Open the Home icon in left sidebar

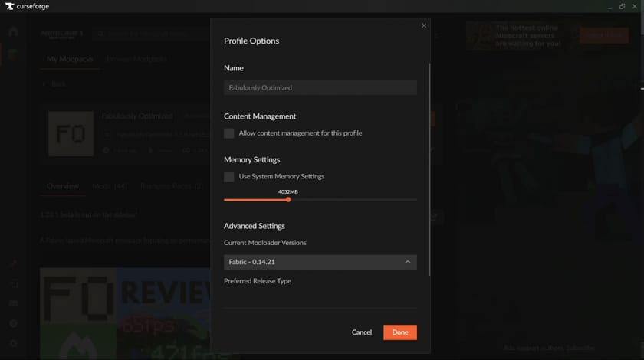click(13, 32)
